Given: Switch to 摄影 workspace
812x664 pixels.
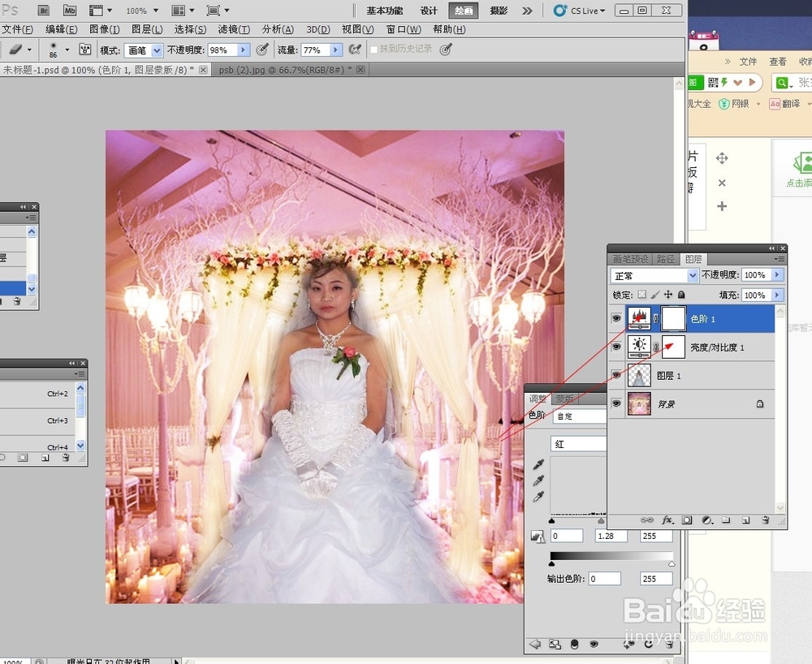Looking at the screenshot, I should [499, 11].
